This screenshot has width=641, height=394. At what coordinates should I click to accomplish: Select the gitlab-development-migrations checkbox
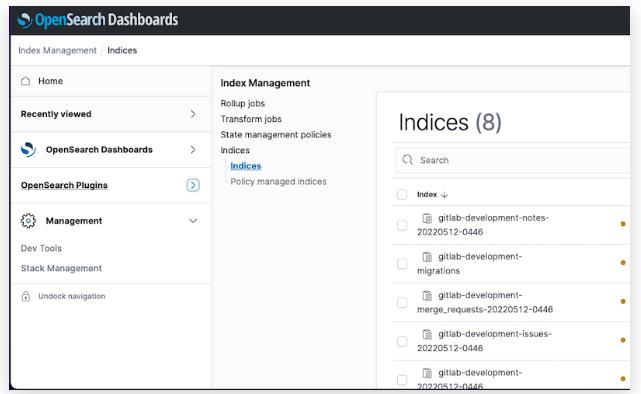coord(402,264)
